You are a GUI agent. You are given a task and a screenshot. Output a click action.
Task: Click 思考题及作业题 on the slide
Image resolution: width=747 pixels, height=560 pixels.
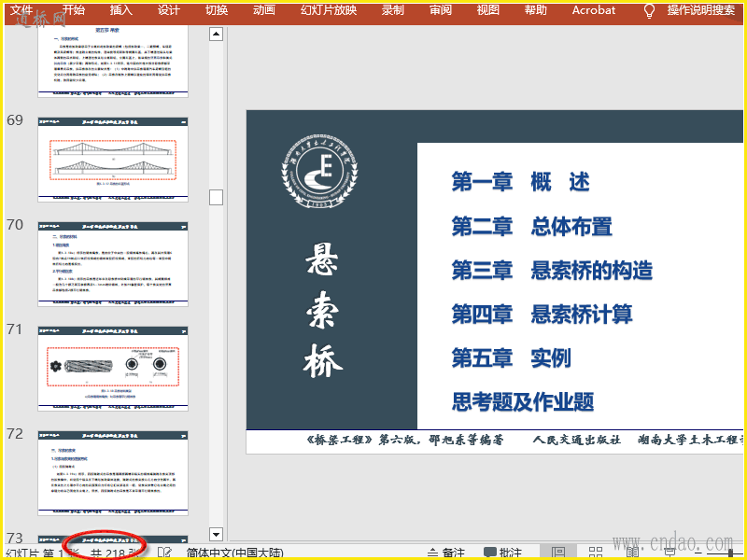pos(523,402)
